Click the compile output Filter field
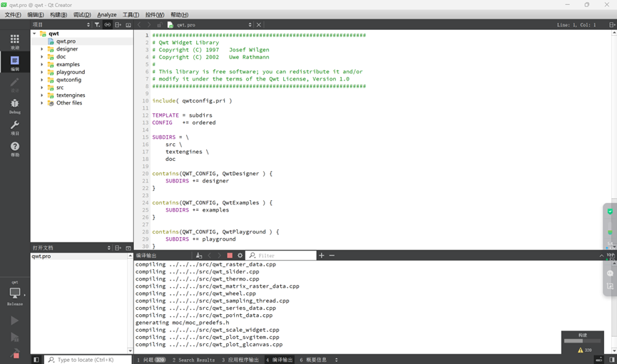617x364 pixels. pos(281,256)
